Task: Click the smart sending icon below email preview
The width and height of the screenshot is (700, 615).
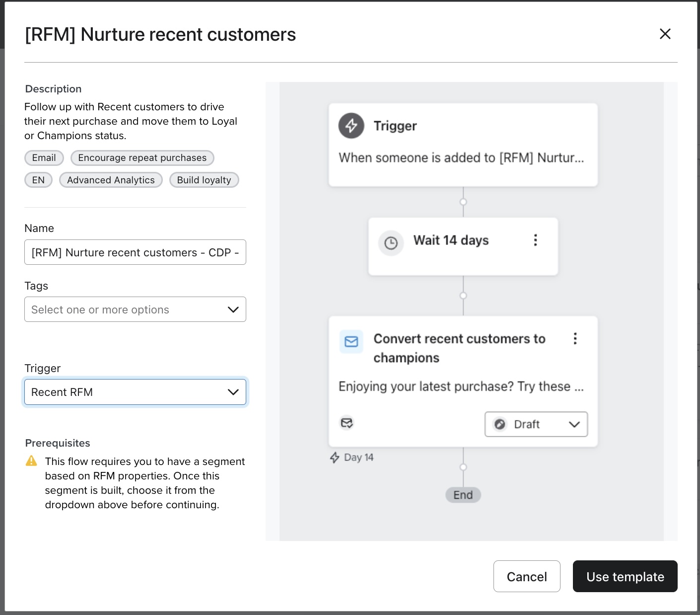Action: (347, 423)
